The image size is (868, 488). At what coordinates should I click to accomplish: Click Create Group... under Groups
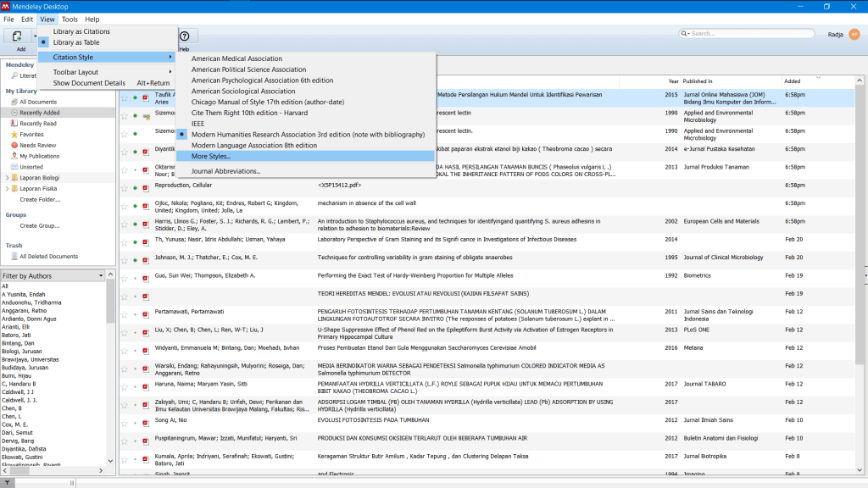click(39, 226)
